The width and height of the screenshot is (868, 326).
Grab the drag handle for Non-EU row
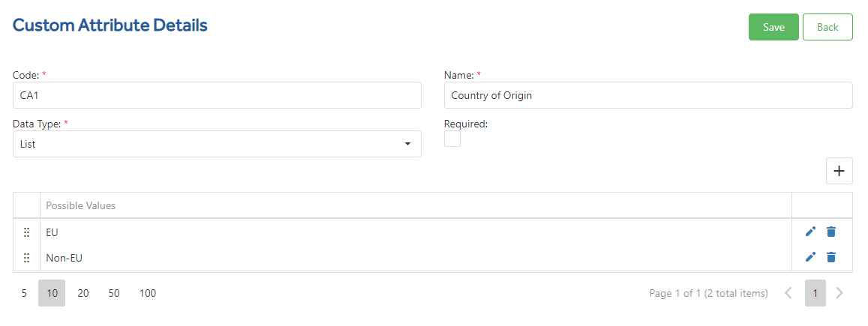[26, 258]
